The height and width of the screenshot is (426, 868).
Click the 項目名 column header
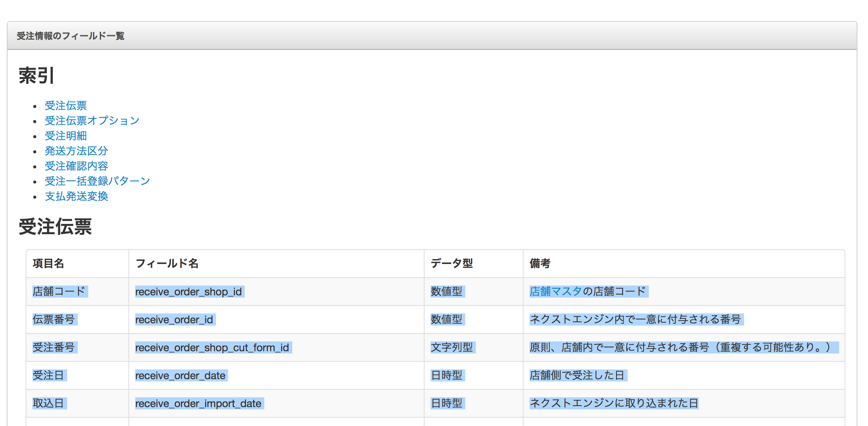pyautogui.click(x=48, y=263)
